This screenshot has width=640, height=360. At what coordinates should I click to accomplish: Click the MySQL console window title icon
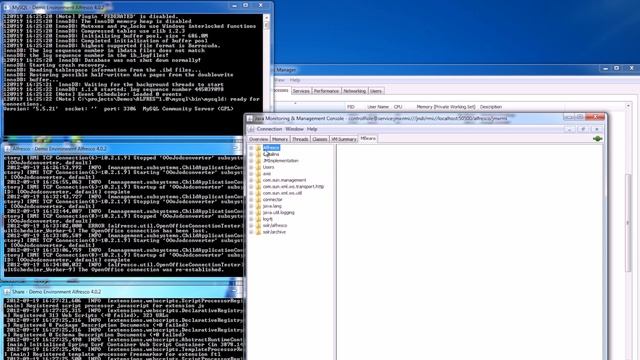coord(7,7)
